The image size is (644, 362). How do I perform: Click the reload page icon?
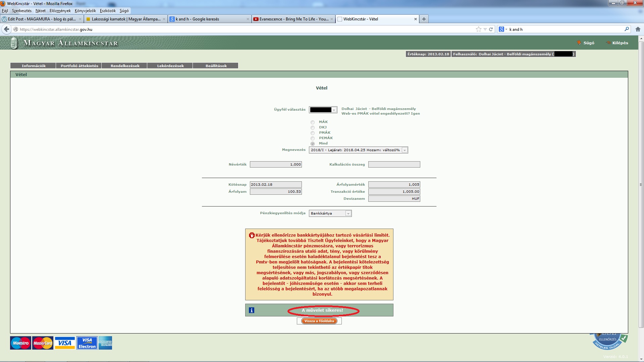click(x=491, y=29)
